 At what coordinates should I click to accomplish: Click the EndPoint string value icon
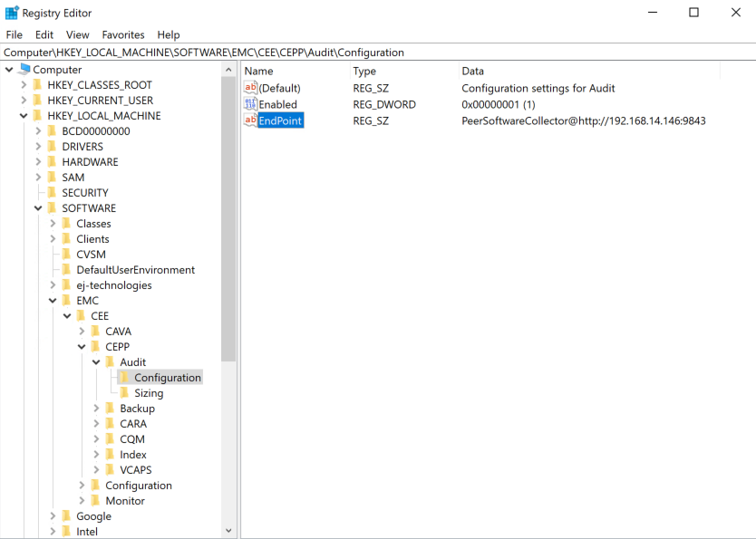point(250,120)
